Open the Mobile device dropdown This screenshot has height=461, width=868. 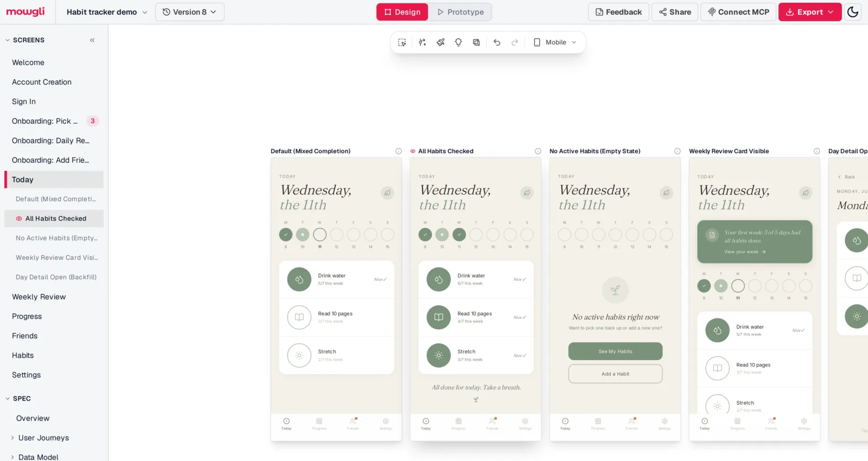(555, 42)
